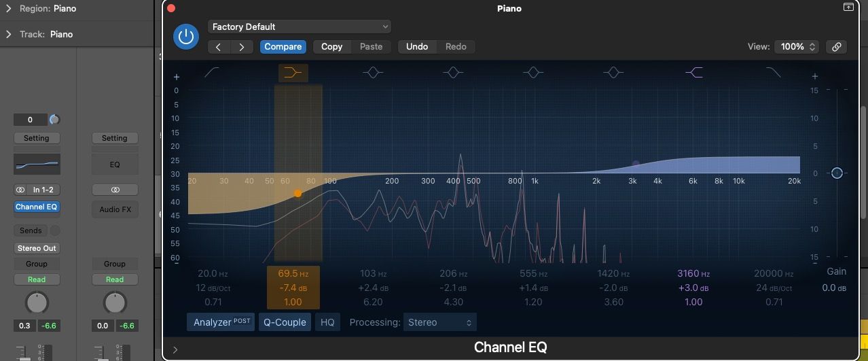The image size is (868, 361).
Task: Click the +3.0 dB gain value
Action: click(x=693, y=288)
